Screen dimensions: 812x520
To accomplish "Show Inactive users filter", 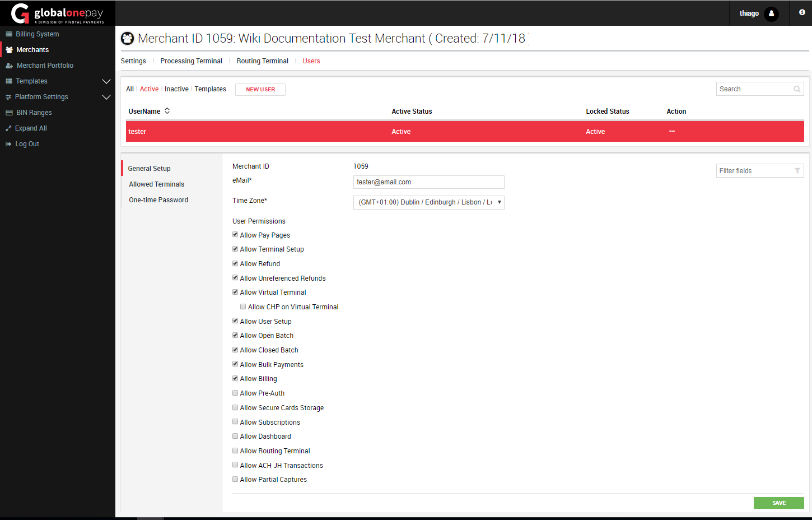I will (176, 89).
